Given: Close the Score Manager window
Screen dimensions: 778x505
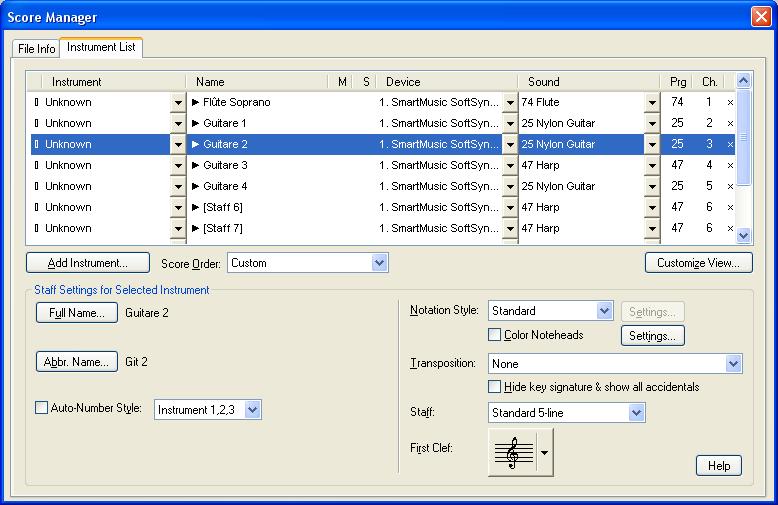Looking at the screenshot, I should click(761, 16).
